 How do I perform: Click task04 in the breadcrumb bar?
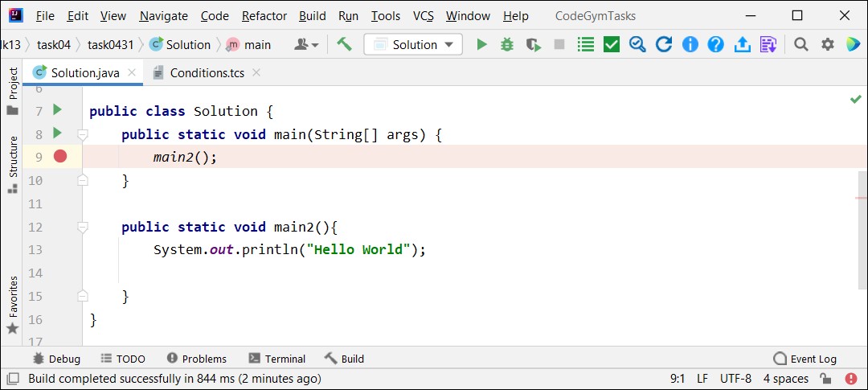click(54, 44)
